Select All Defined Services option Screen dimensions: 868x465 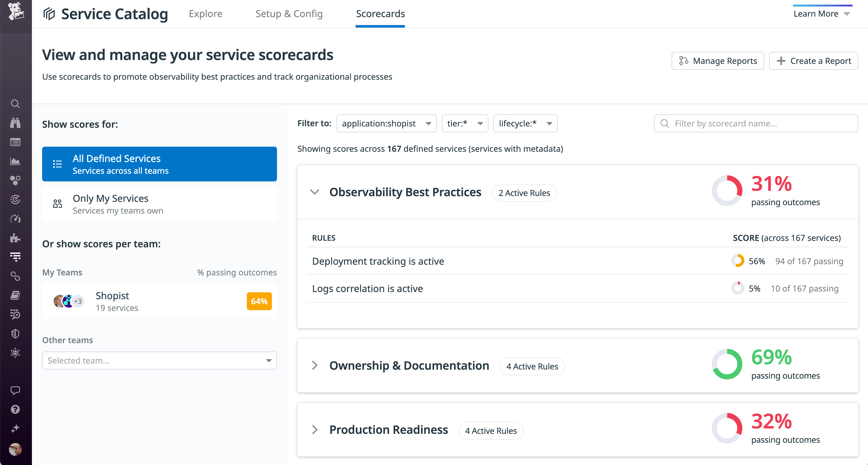pos(159,164)
